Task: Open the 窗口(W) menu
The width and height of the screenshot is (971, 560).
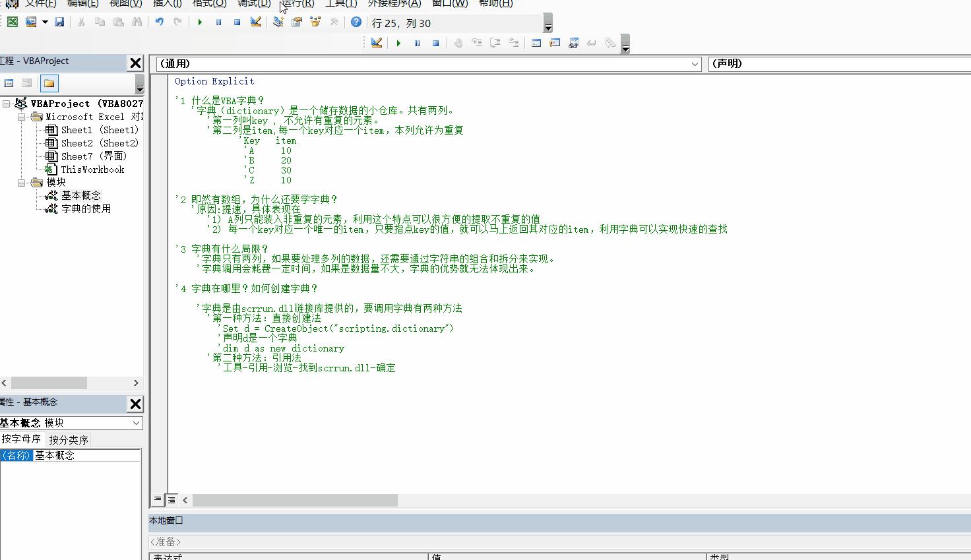Action: 450,3
